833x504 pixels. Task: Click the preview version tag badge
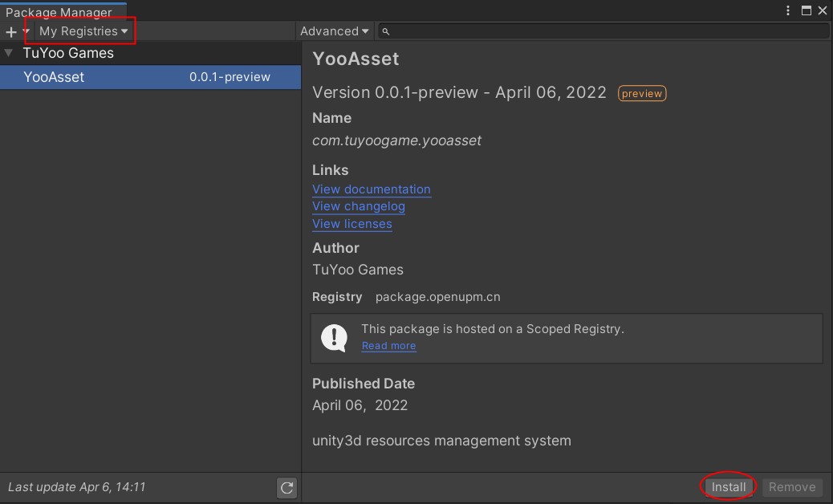point(642,93)
